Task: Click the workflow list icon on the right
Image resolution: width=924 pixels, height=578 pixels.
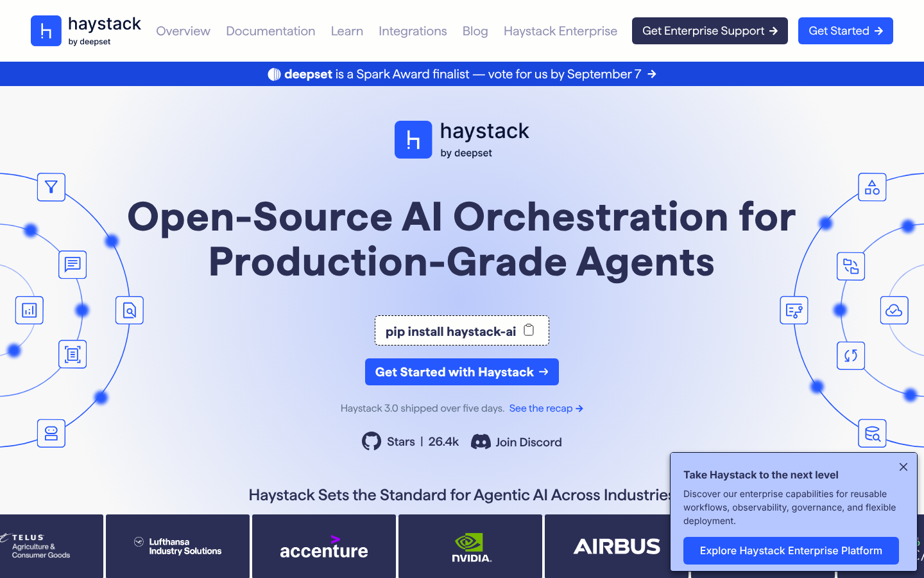Action: click(794, 310)
